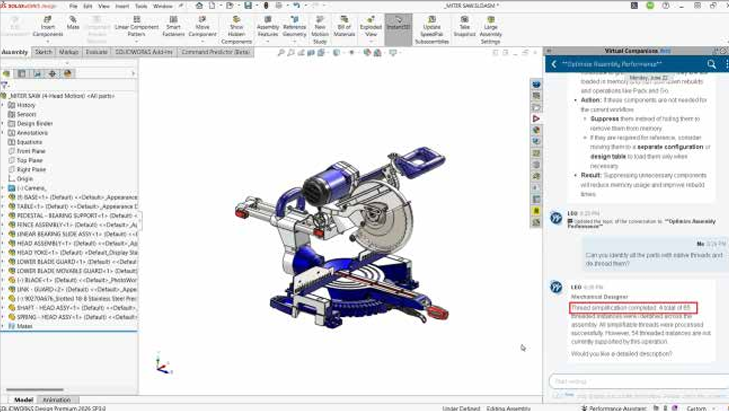Open the Edit menu

pyautogui.click(x=88, y=6)
